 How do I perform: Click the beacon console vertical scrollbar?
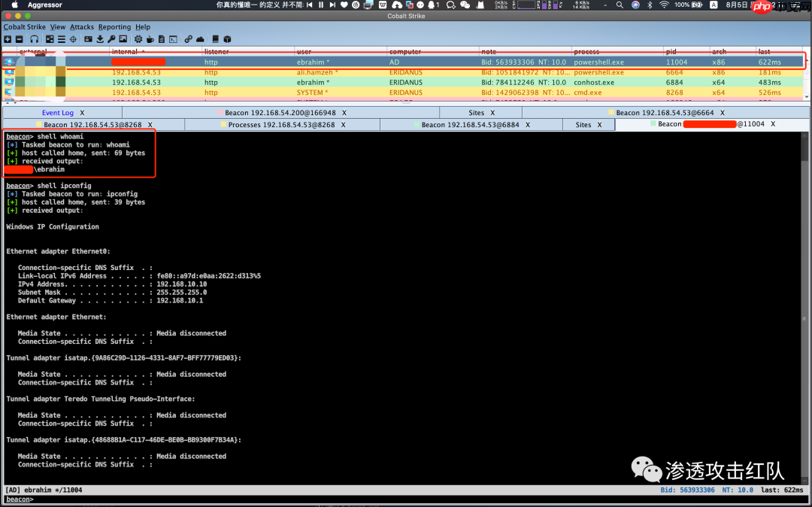(x=804, y=308)
